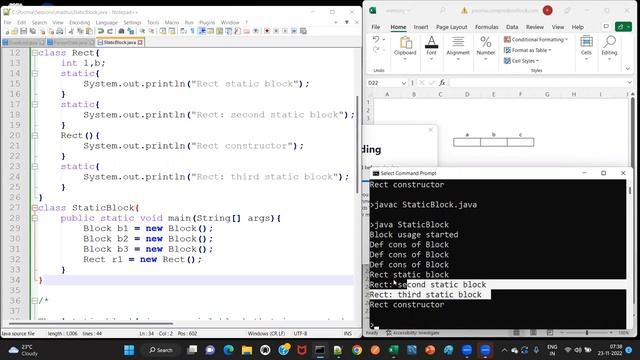Click Excel formula bar input
The height and width of the screenshot is (360, 640).
coord(537,83)
